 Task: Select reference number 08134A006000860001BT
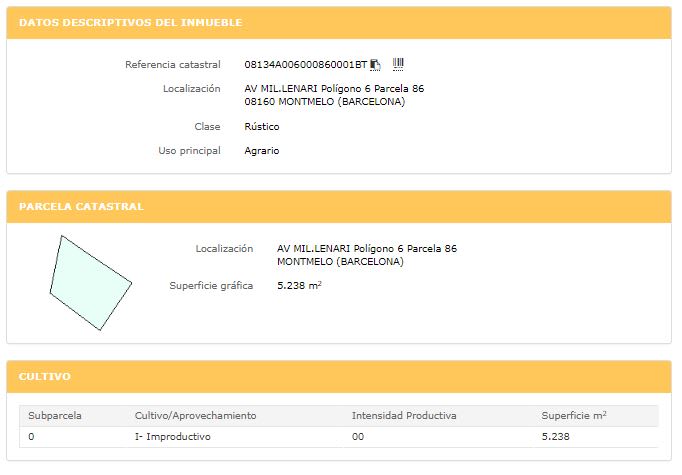coord(306,65)
